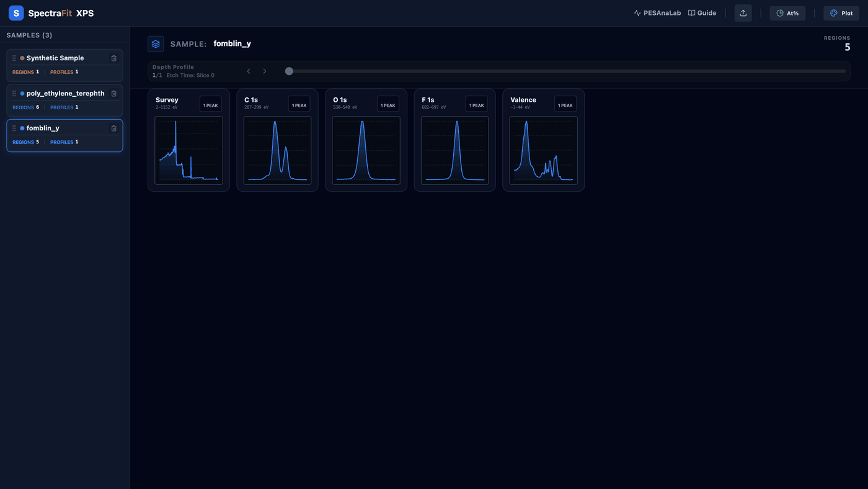Click the 1 PEAK badge on Survey

click(211, 105)
